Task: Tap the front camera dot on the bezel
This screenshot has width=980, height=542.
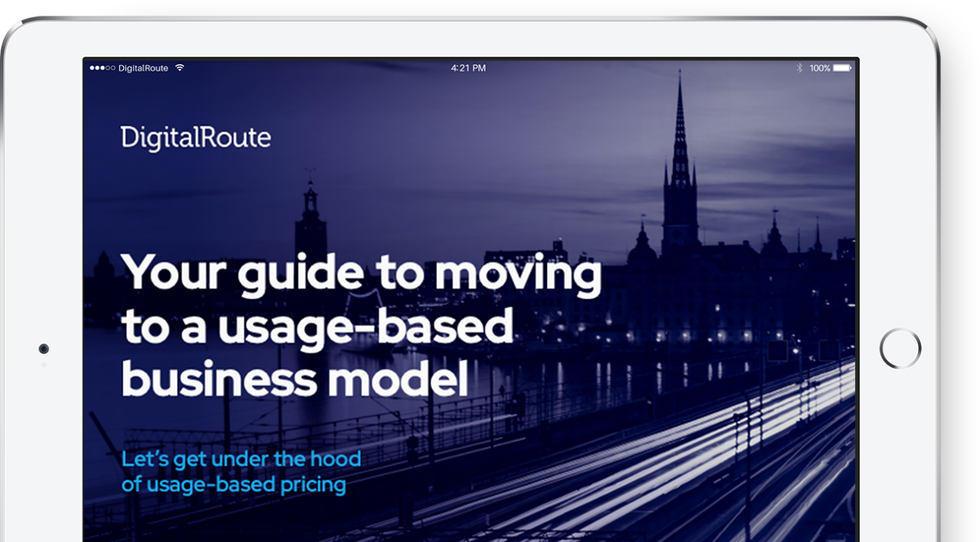Action: point(43,348)
